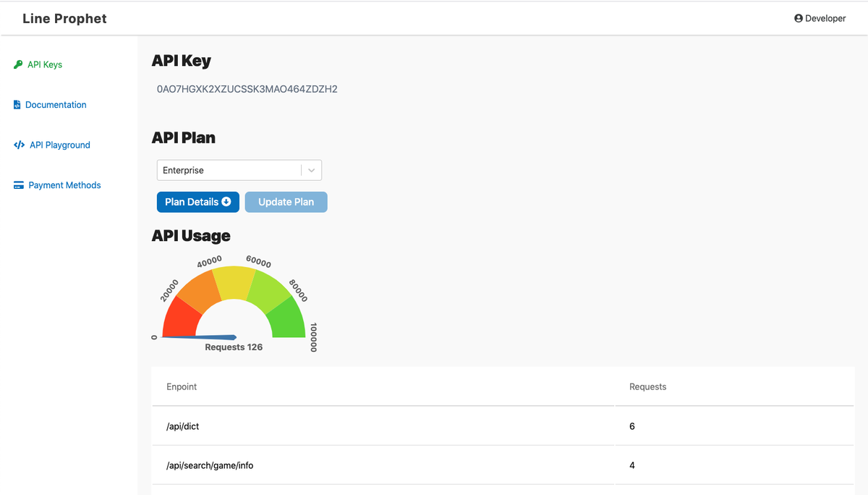
Task: Click the Enterprise plan selection field
Action: tap(239, 170)
